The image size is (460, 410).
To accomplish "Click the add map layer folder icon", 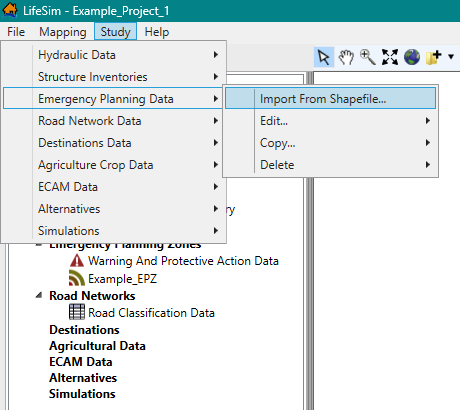I will click(434, 57).
